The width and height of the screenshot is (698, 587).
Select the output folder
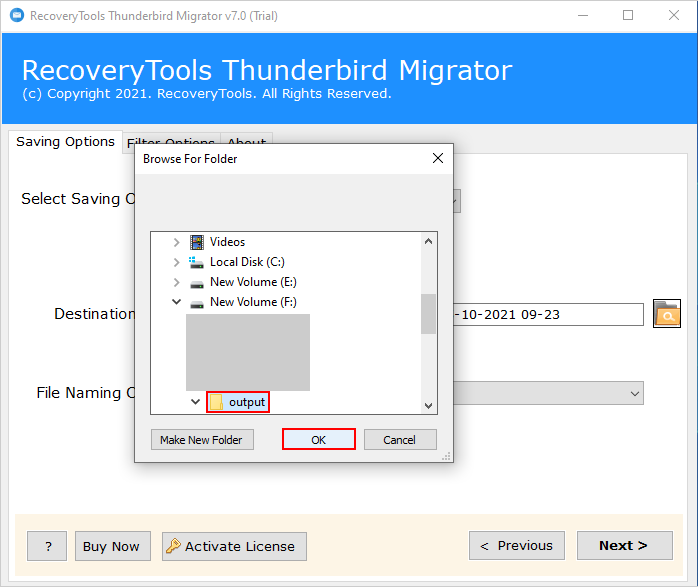click(x=238, y=402)
